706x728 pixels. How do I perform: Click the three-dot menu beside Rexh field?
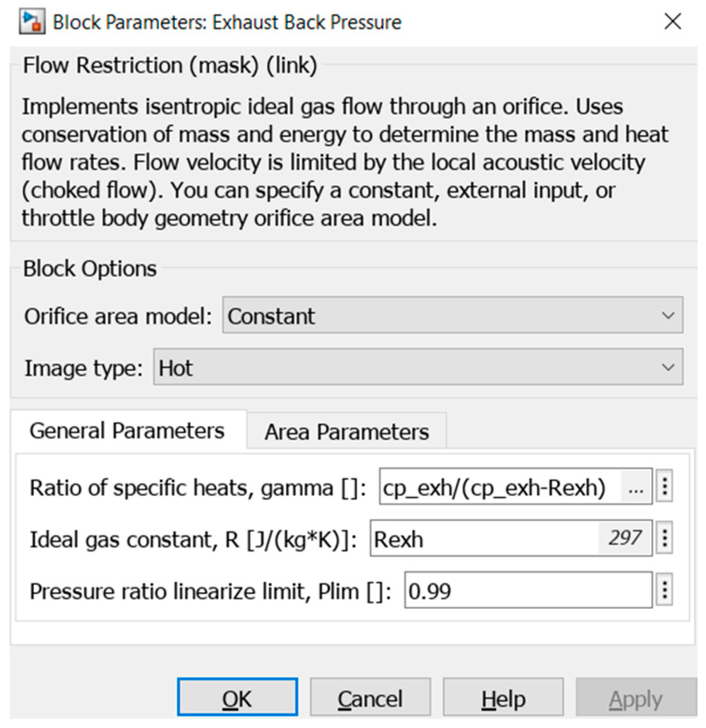(x=664, y=538)
